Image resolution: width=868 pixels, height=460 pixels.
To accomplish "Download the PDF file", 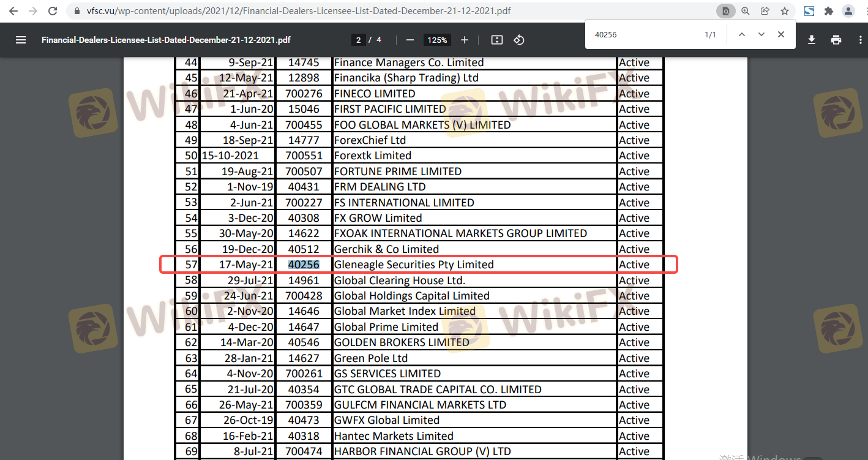I will [x=812, y=40].
